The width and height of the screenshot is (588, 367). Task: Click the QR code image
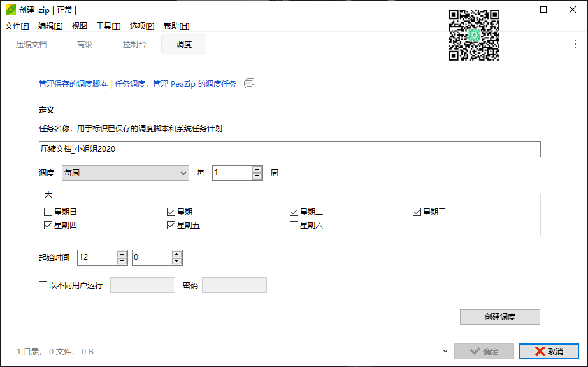(475, 35)
